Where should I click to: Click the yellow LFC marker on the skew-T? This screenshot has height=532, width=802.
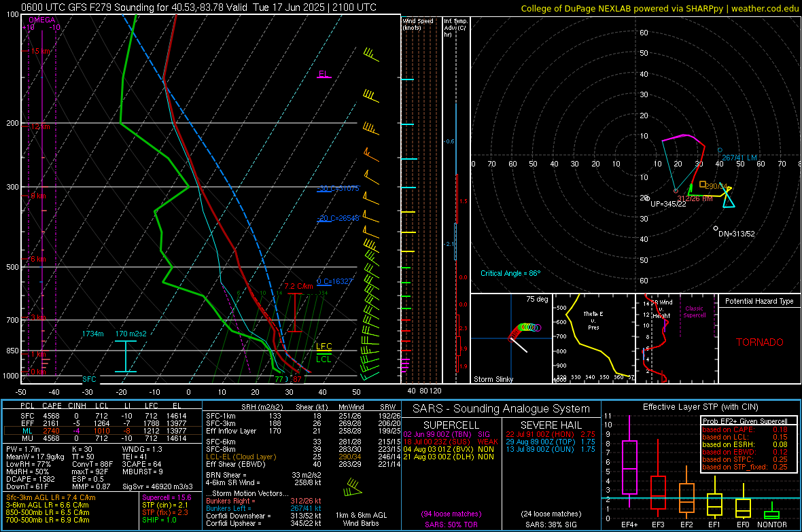click(x=324, y=347)
